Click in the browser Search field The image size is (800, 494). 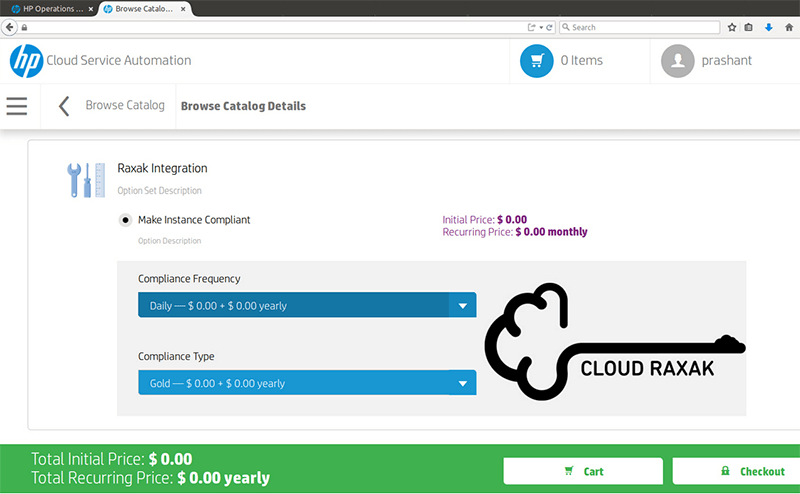click(x=640, y=27)
